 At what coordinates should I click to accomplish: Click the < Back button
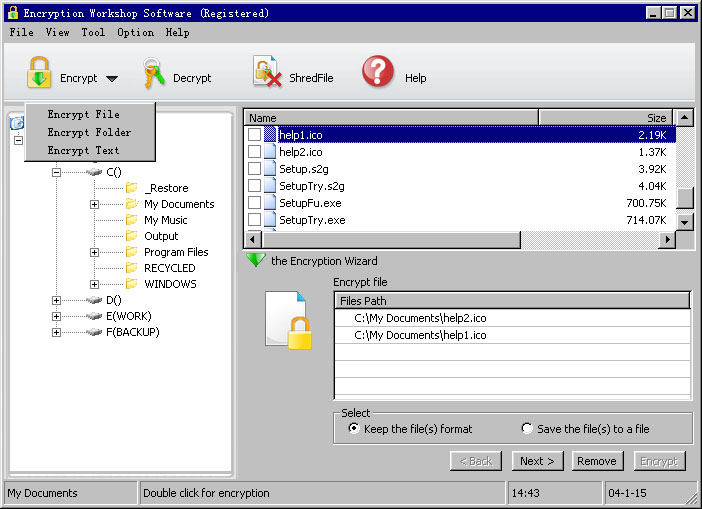pyautogui.click(x=476, y=461)
